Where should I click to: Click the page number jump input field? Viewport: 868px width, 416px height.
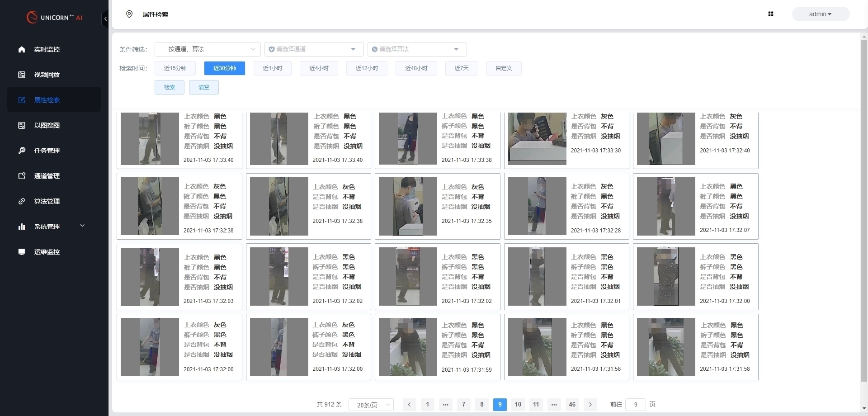point(635,404)
